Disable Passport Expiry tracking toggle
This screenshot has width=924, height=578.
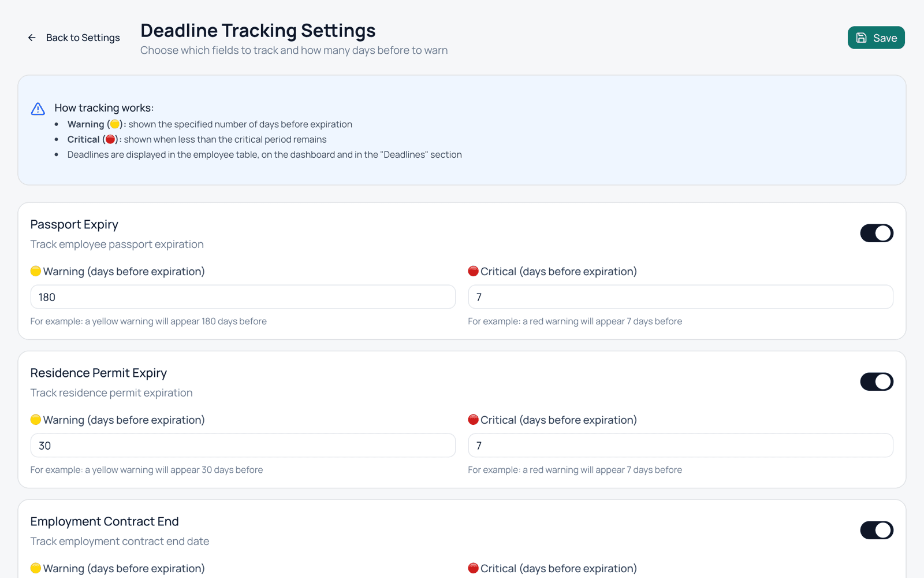click(877, 233)
